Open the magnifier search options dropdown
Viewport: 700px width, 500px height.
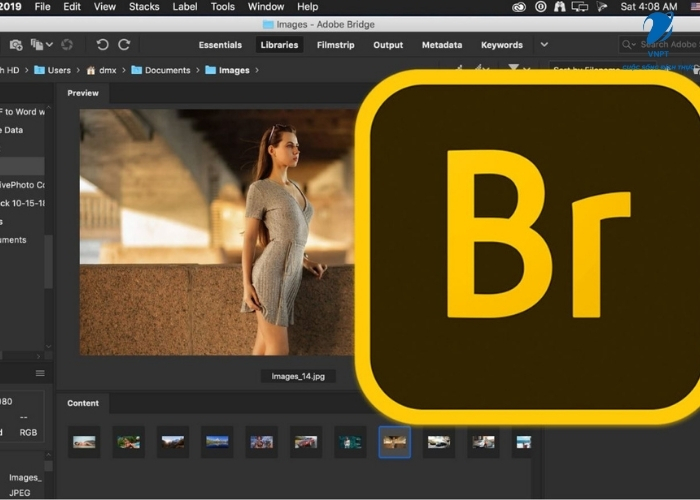629,45
